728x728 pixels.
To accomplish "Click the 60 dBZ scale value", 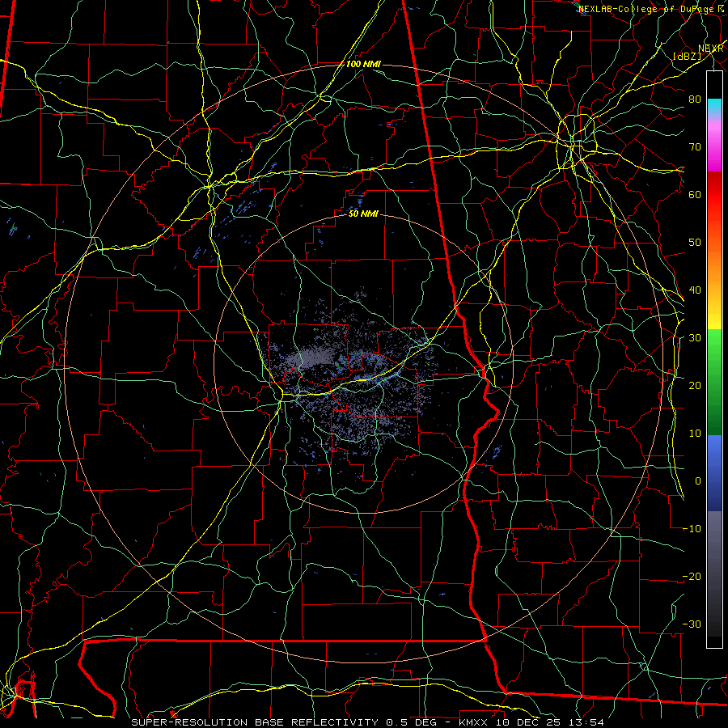I will (x=695, y=195).
